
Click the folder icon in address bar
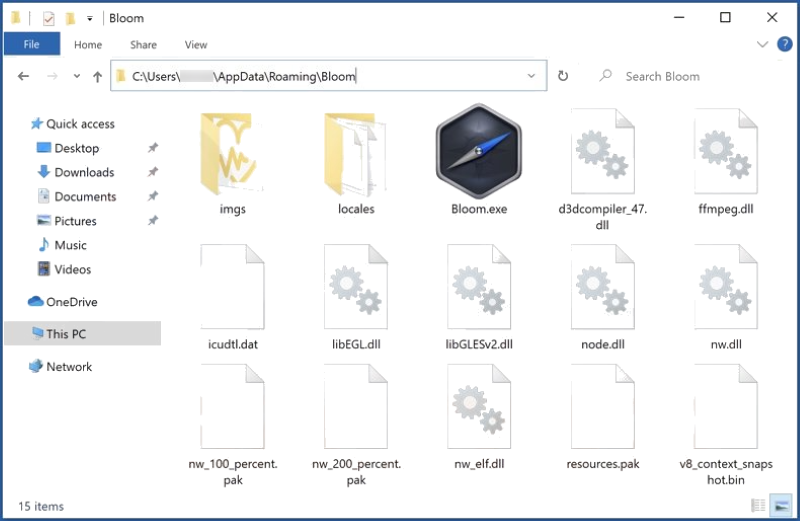tap(121, 77)
